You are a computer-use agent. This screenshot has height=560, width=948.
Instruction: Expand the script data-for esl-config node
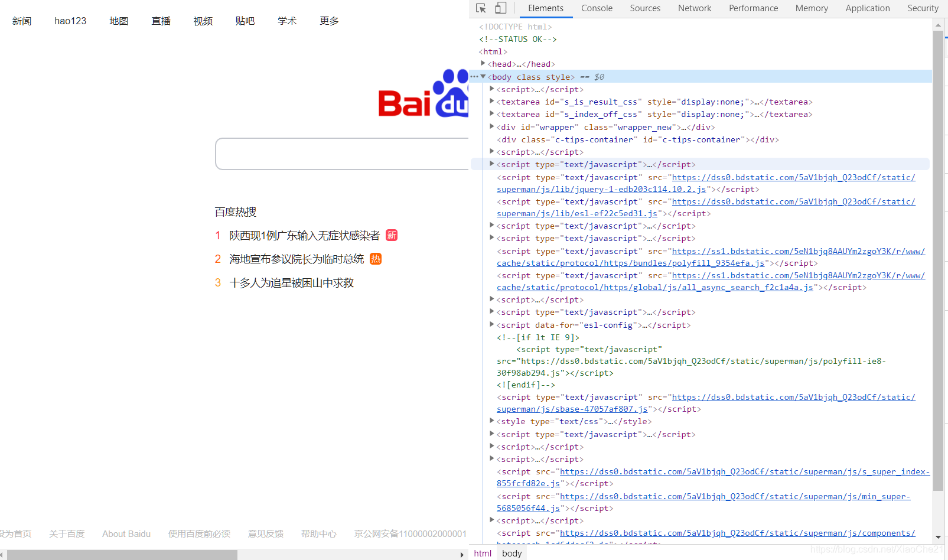click(x=492, y=324)
